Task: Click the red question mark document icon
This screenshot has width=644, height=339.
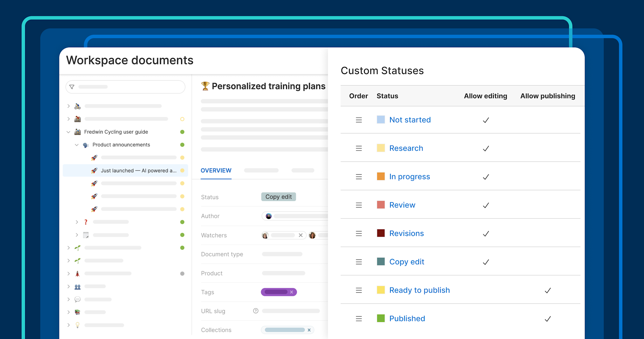Action: point(86,222)
